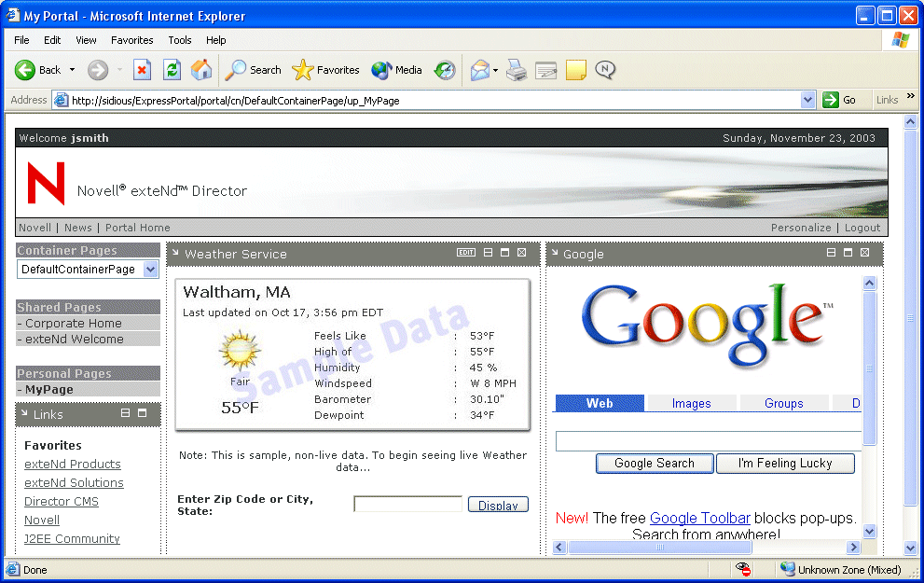924x583 pixels.
Task: Refresh the page using the toolbar icon
Action: pyautogui.click(x=172, y=70)
